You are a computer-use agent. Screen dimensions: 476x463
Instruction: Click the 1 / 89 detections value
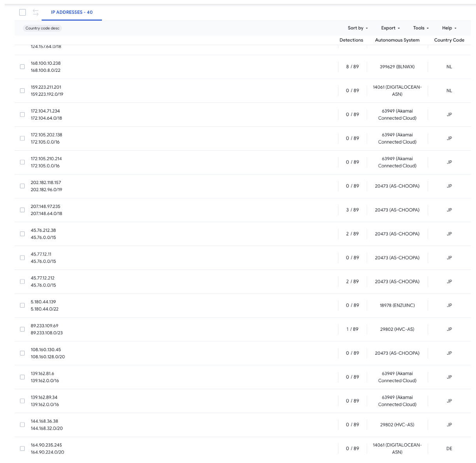pos(352,329)
